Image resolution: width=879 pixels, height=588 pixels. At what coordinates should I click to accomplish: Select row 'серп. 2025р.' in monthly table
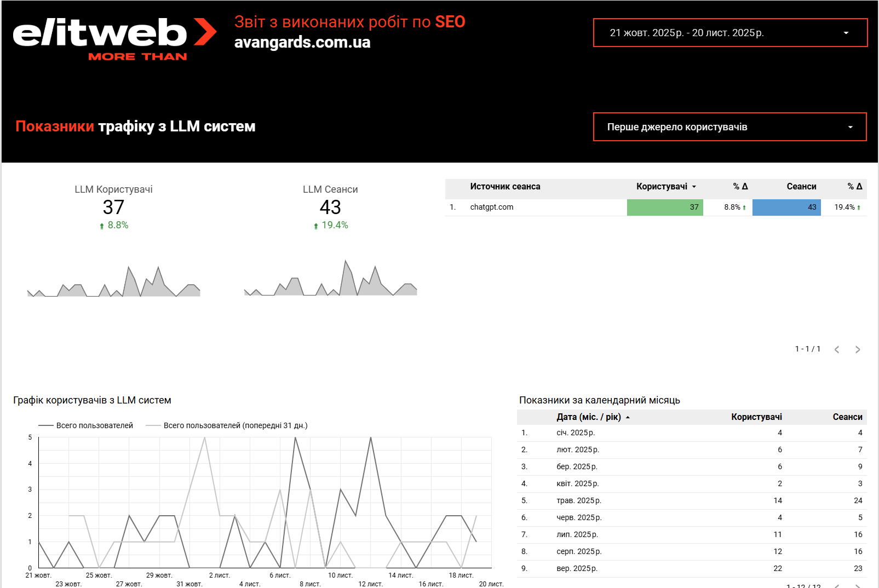point(692,552)
